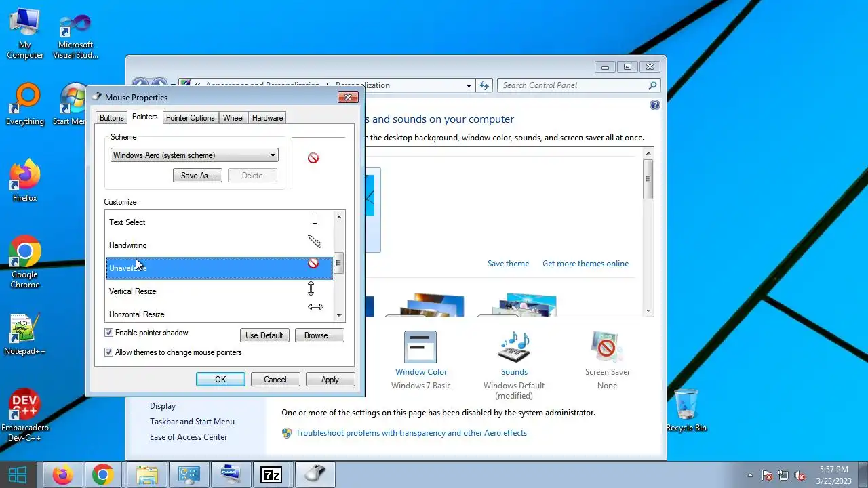Screen dimensions: 868x488
Task: Select Text Select pointer row
Action: click(x=219, y=222)
